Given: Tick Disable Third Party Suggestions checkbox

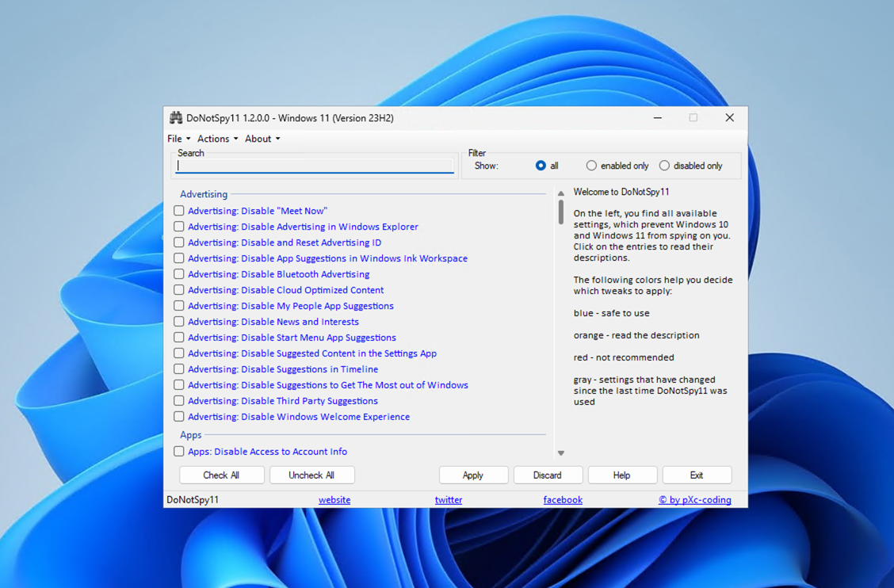Looking at the screenshot, I should click(179, 400).
